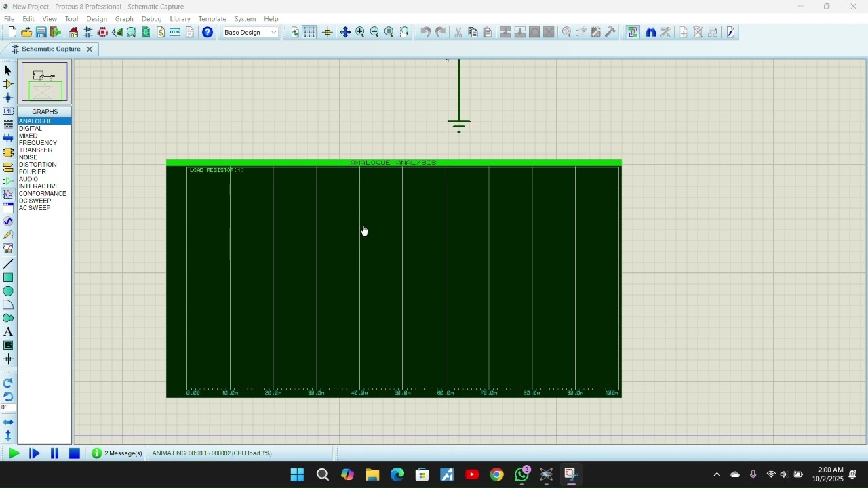This screenshot has width=868, height=488.
Task: Start simulation with the Play button
Action: (14, 453)
